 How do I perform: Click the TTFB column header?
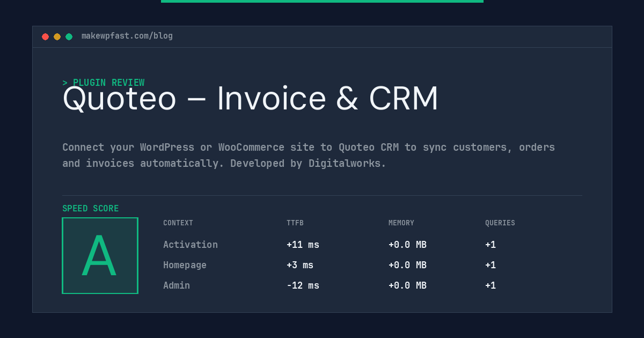295,223
